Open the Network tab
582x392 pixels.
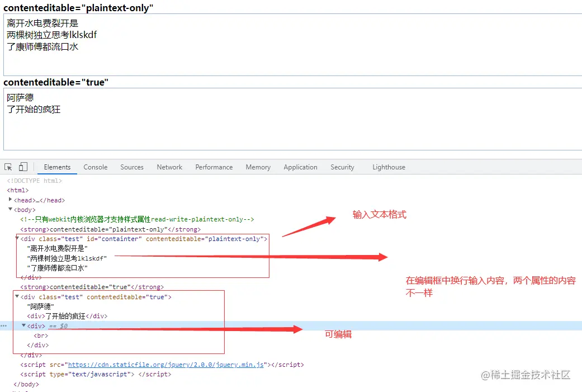coord(169,167)
